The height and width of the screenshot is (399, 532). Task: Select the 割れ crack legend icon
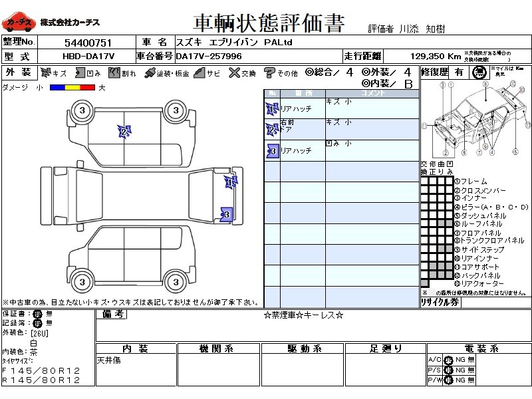114,72
